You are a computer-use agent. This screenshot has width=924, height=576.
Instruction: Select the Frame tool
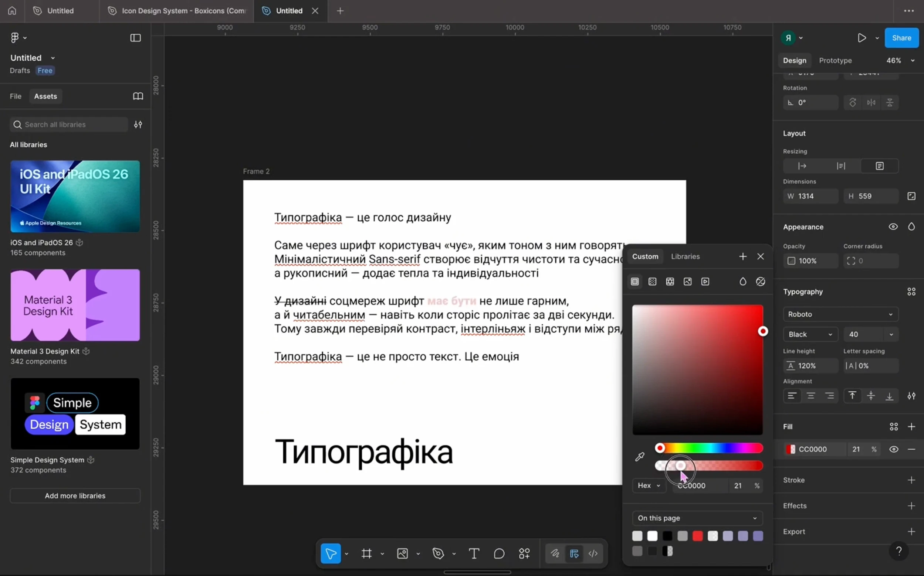pyautogui.click(x=366, y=553)
